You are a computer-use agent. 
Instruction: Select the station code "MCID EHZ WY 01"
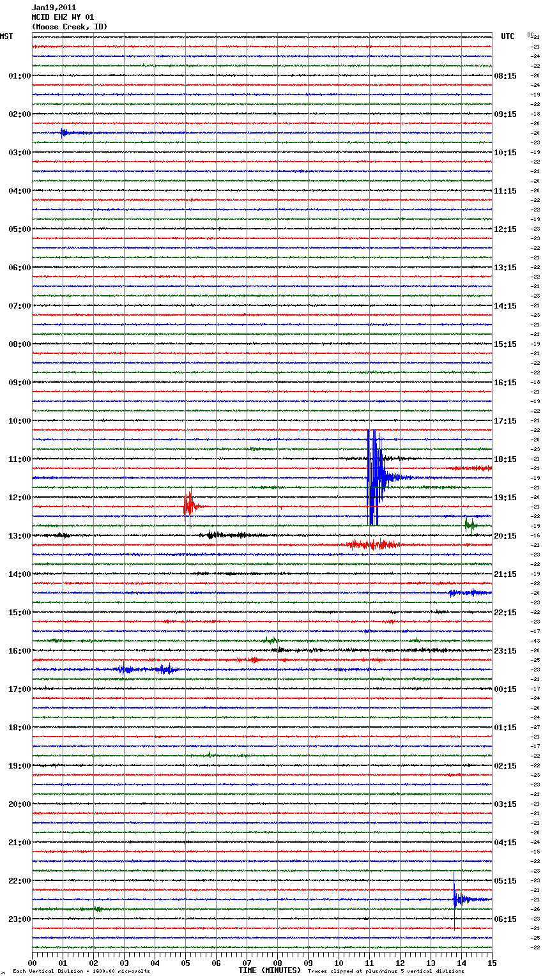pyautogui.click(x=63, y=17)
